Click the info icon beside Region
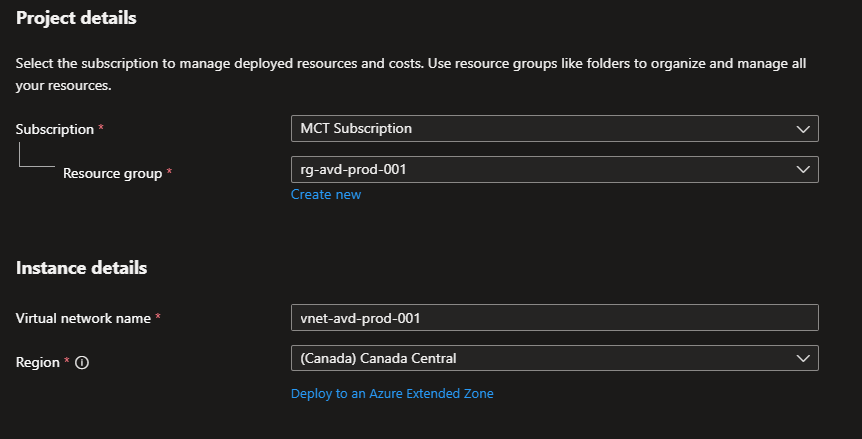Image resolution: width=862 pixels, height=439 pixels. [x=82, y=363]
